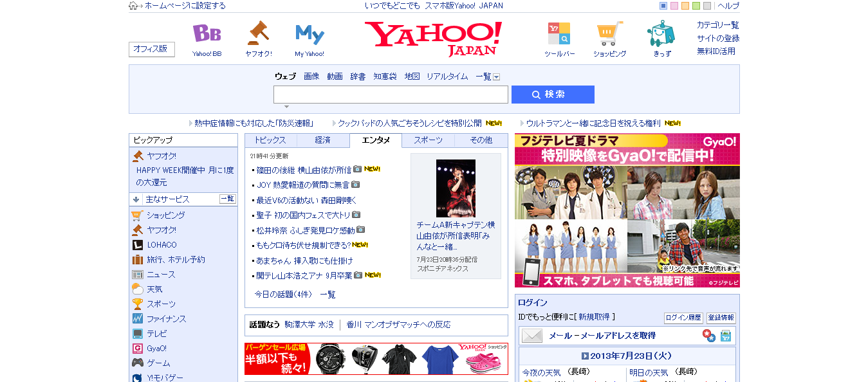868x382 pixels.
Task: Click the idol concert news thumbnail
Action: (456, 188)
